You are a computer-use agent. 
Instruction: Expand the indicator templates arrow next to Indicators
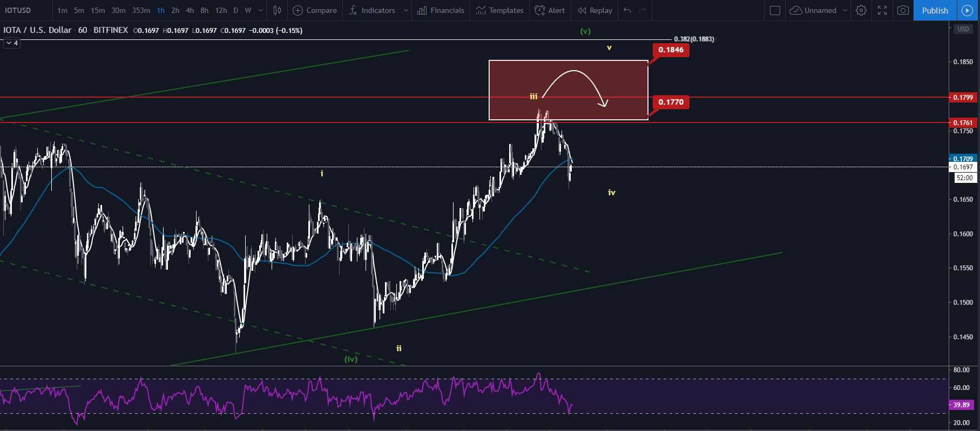tap(406, 10)
